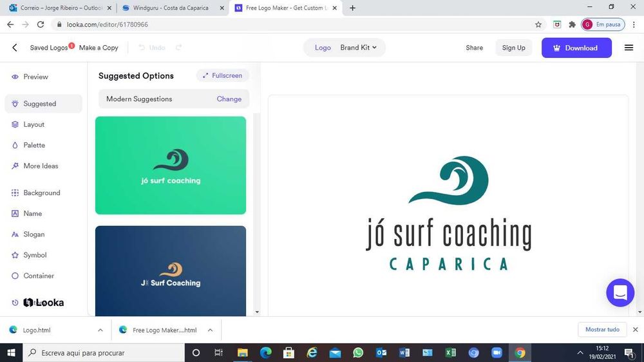The image size is (644, 362).
Task: Expand the Brand Kit dropdown
Action: [358, 48]
